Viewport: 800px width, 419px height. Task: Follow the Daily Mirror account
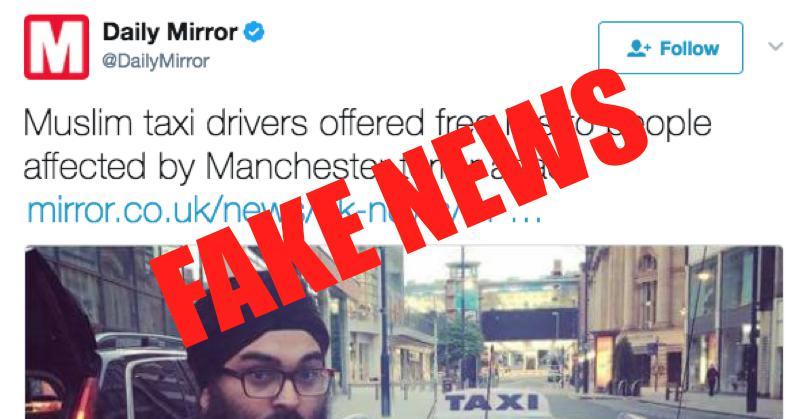coord(670,47)
